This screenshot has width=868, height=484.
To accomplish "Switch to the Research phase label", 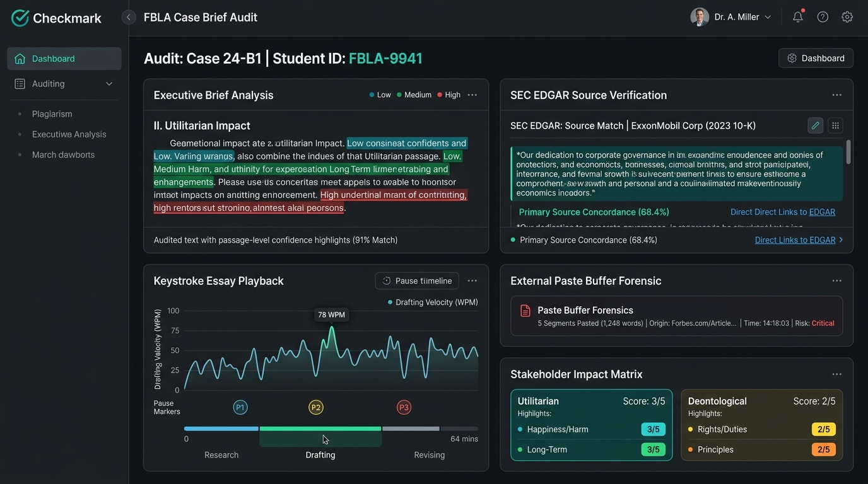I will coord(221,455).
